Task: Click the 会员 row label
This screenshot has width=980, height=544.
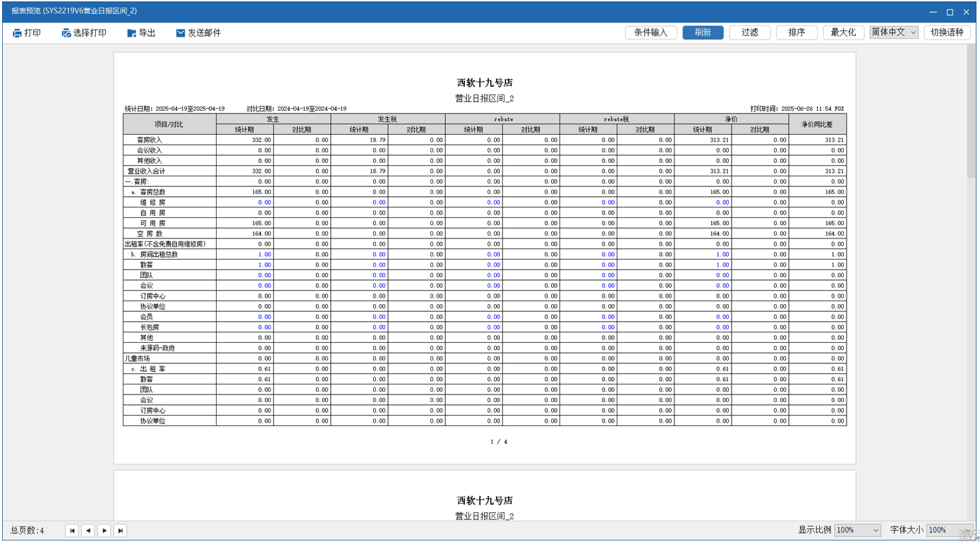Action: [x=147, y=317]
